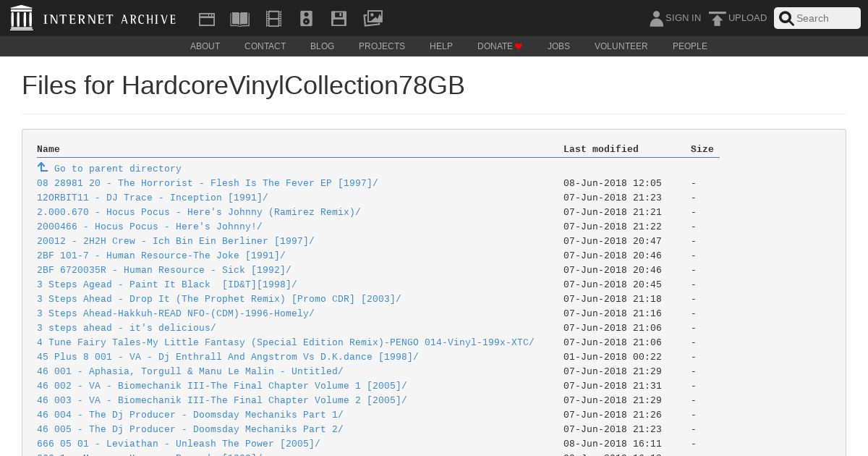Open Human Resource Sick [1992] folder
This screenshot has width=868, height=456.
click(x=164, y=270)
